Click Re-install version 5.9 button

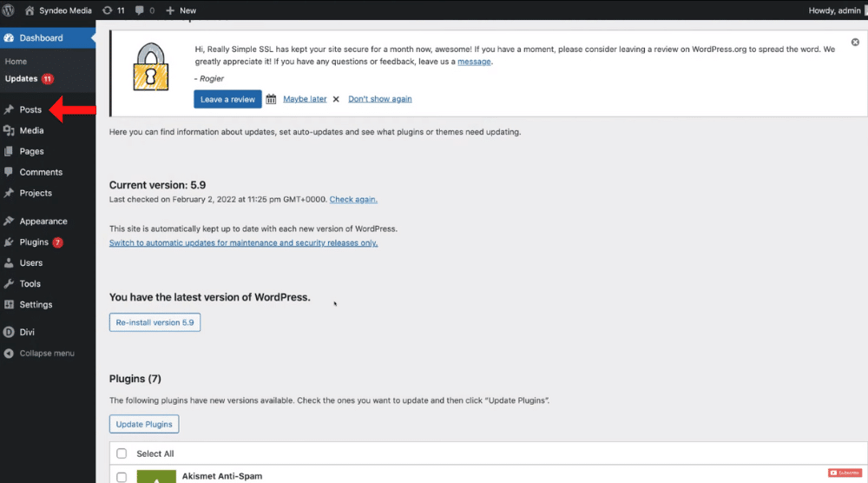pyautogui.click(x=155, y=322)
